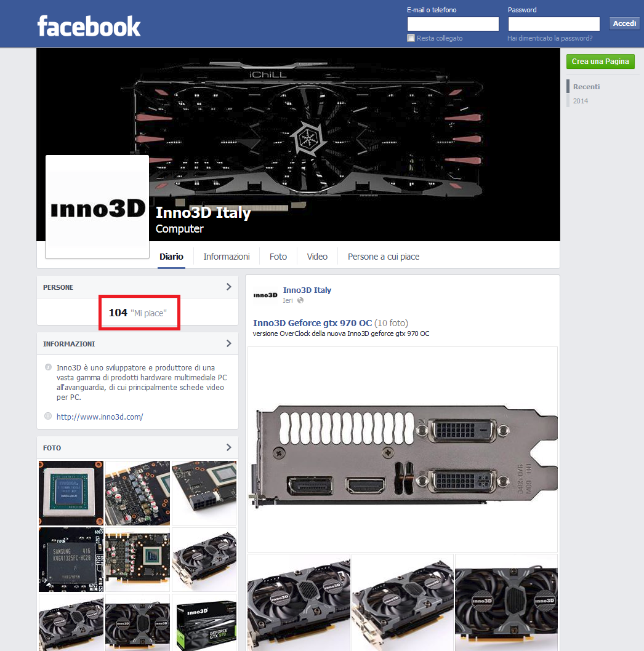Expand the Persone section arrow
The height and width of the screenshot is (651, 644).
pyautogui.click(x=228, y=287)
